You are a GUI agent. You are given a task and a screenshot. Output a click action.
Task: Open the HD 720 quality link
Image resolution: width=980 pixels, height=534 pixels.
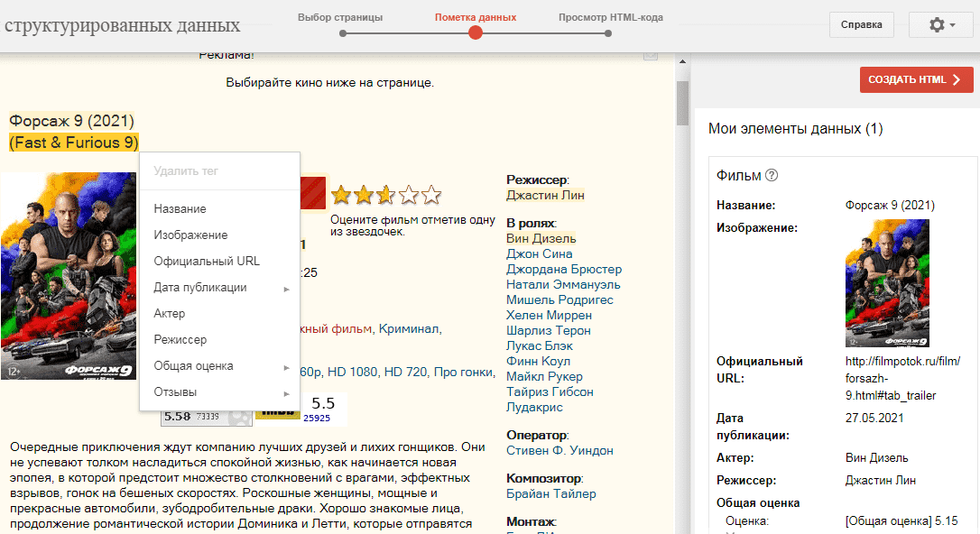(405, 372)
